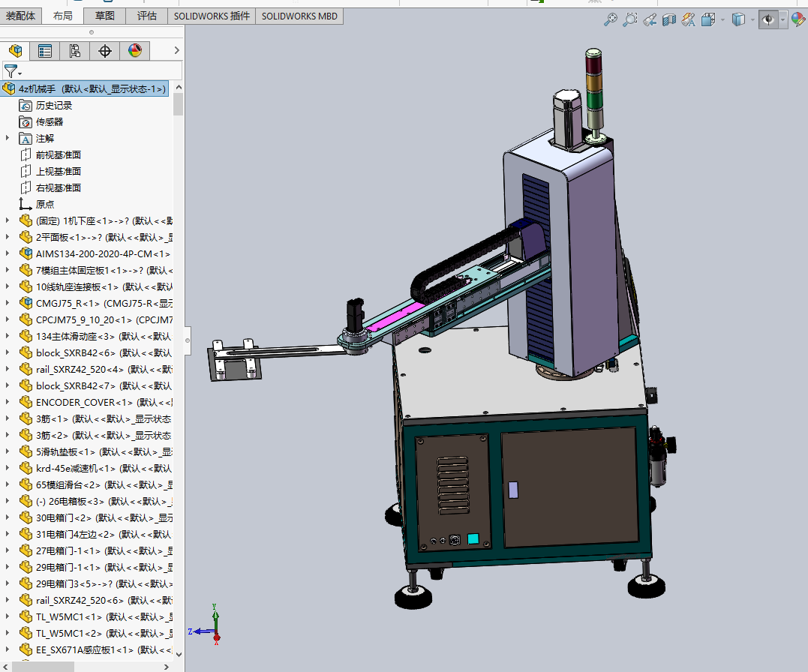Click the Edit Appearance icon
This screenshot has height=672, width=808.
(x=797, y=20)
